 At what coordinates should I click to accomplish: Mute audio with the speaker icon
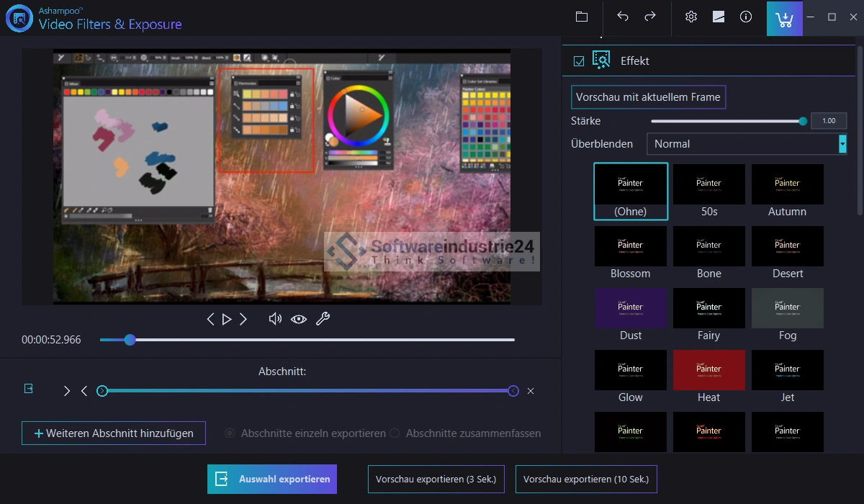click(x=274, y=319)
